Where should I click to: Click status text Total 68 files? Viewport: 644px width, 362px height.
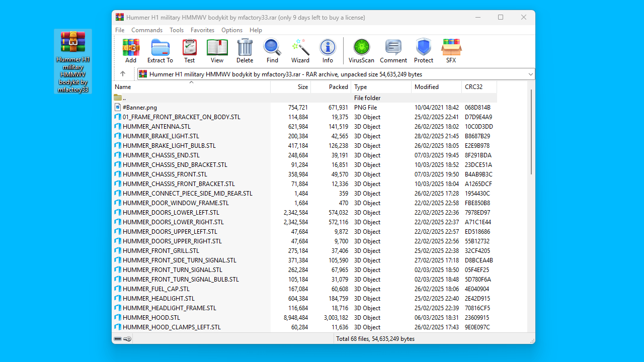coord(375,339)
